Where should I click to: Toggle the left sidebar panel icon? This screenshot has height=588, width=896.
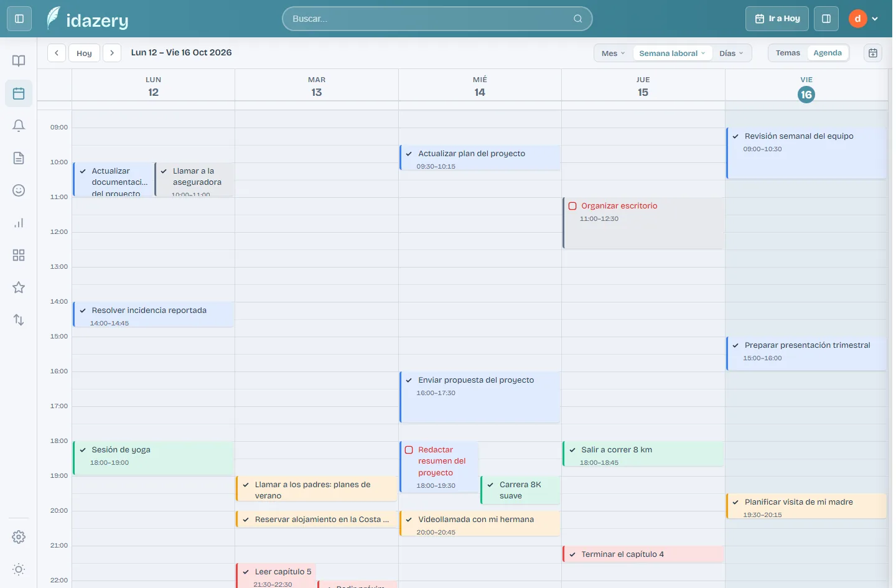pyautogui.click(x=19, y=19)
